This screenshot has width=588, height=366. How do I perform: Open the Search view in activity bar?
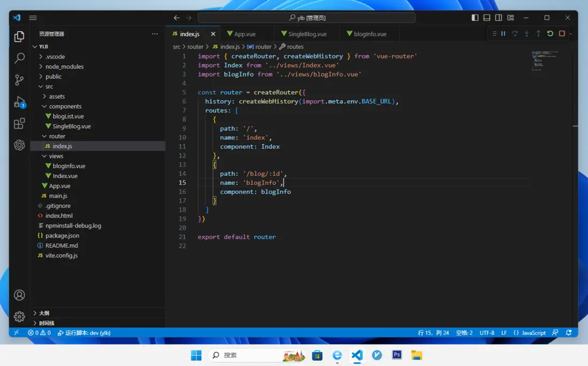click(19, 58)
